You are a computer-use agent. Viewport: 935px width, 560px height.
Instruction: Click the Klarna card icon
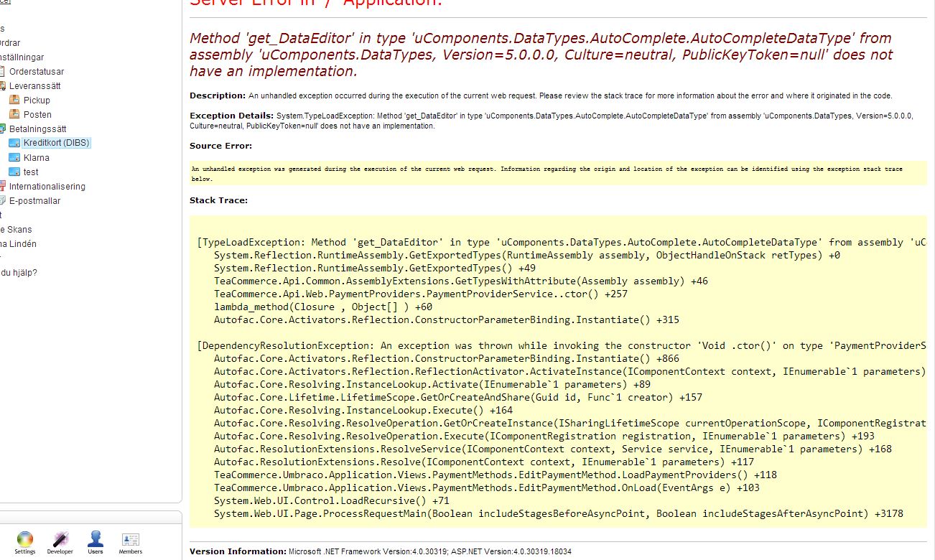(x=14, y=157)
